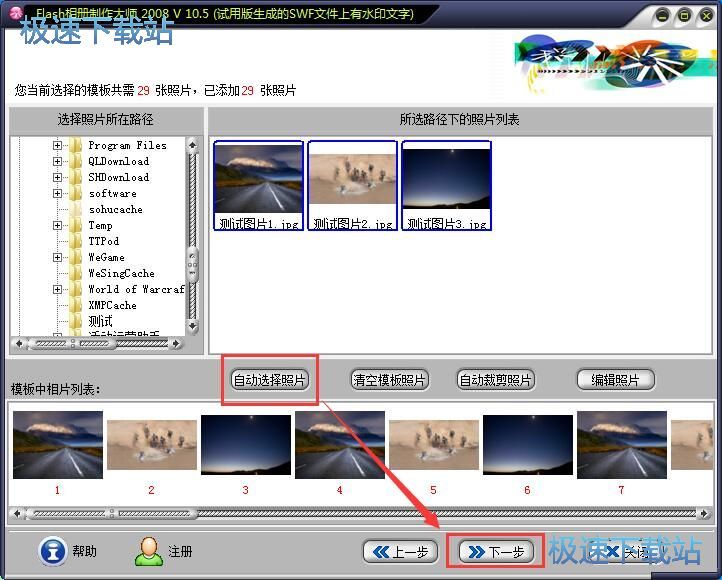This screenshot has height=580, width=722.
Task: Click folder tree horizontal scrollbar thumb
Action: tap(72, 343)
